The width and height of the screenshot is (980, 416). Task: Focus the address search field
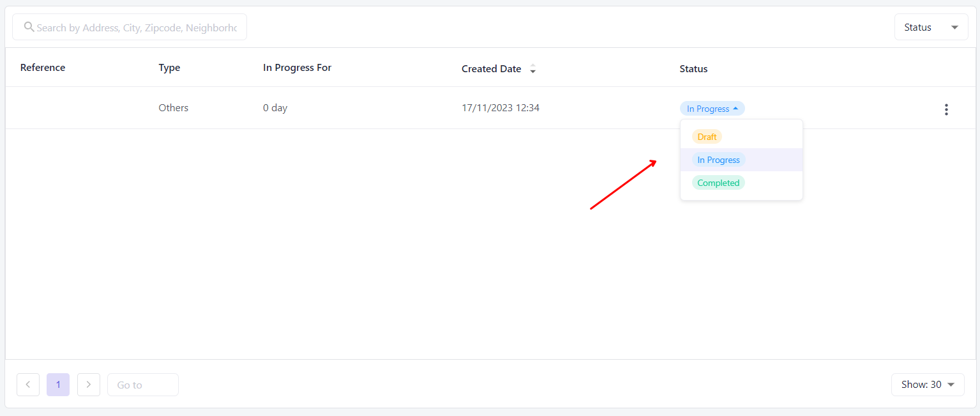point(137,27)
